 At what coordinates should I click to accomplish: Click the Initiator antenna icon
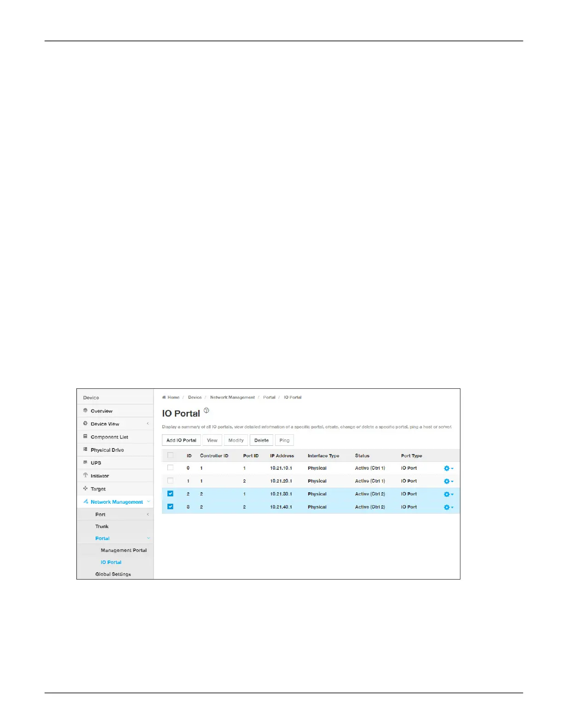[85, 475]
